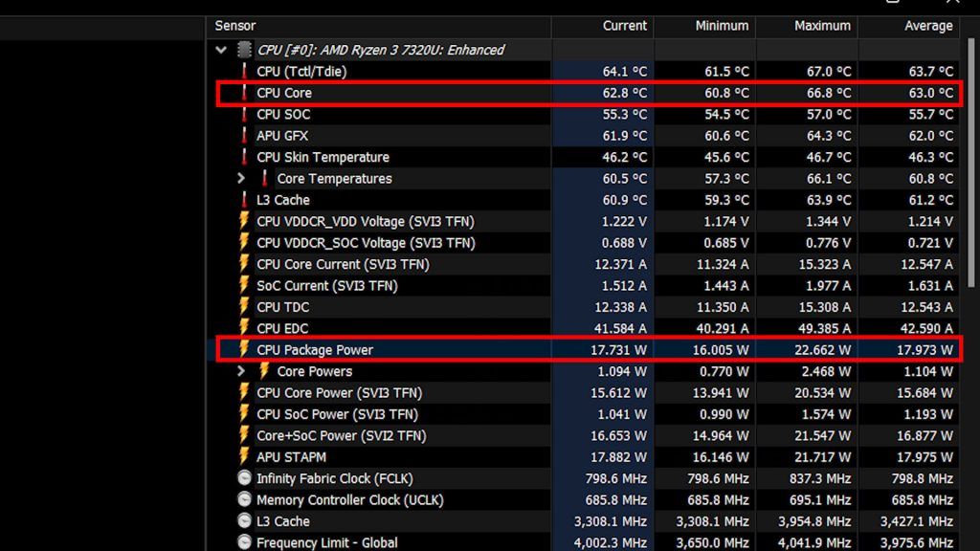The height and width of the screenshot is (551, 980).
Task: Click the 837.3 MHz maximum FCLK value
Action: pos(820,478)
